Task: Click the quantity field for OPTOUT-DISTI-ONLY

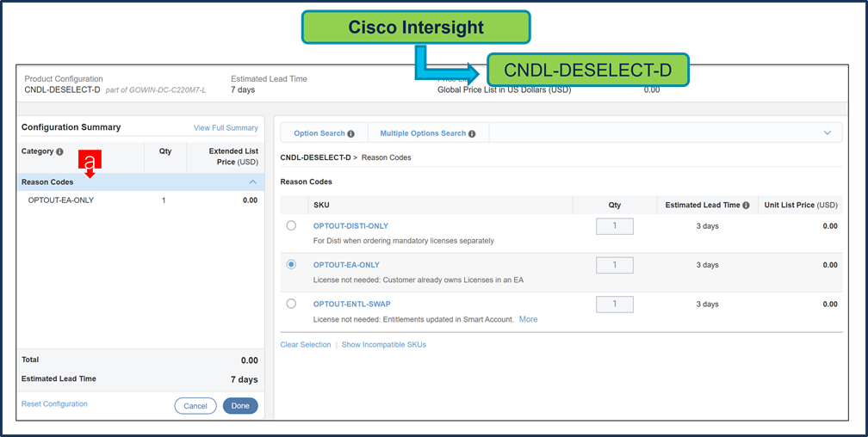Action: pos(615,226)
